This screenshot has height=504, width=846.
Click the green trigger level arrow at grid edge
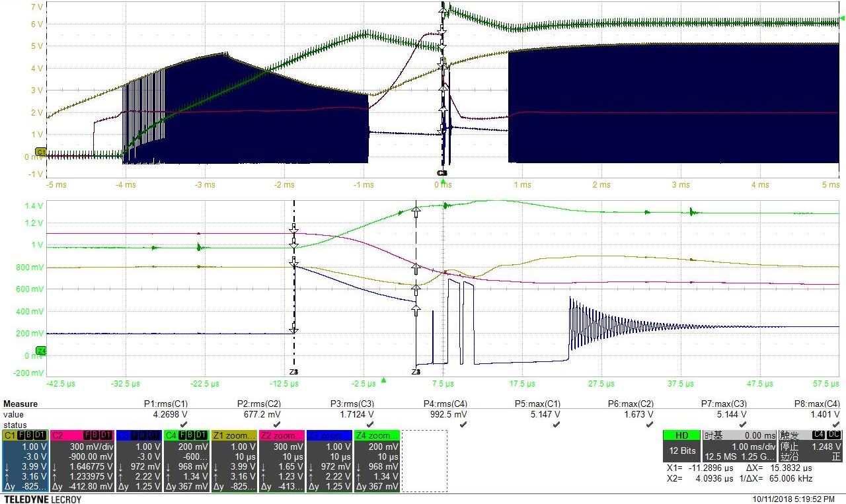click(841, 19)
